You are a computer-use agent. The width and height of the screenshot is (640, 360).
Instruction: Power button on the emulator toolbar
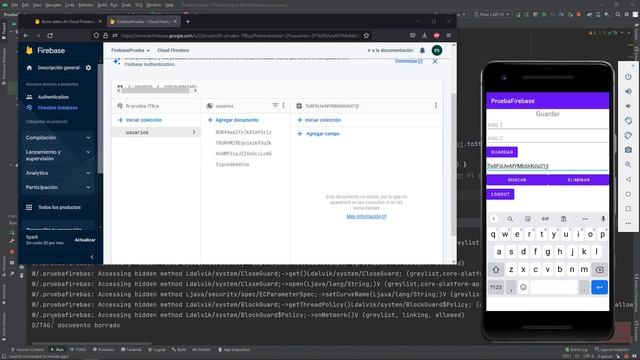(628, 77)
